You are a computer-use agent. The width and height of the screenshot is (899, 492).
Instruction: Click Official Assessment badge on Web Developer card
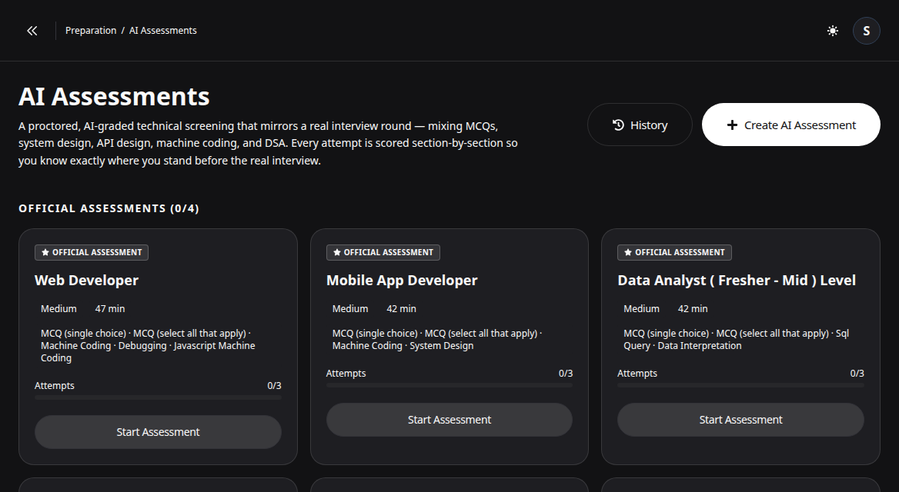tap(92, 252)
